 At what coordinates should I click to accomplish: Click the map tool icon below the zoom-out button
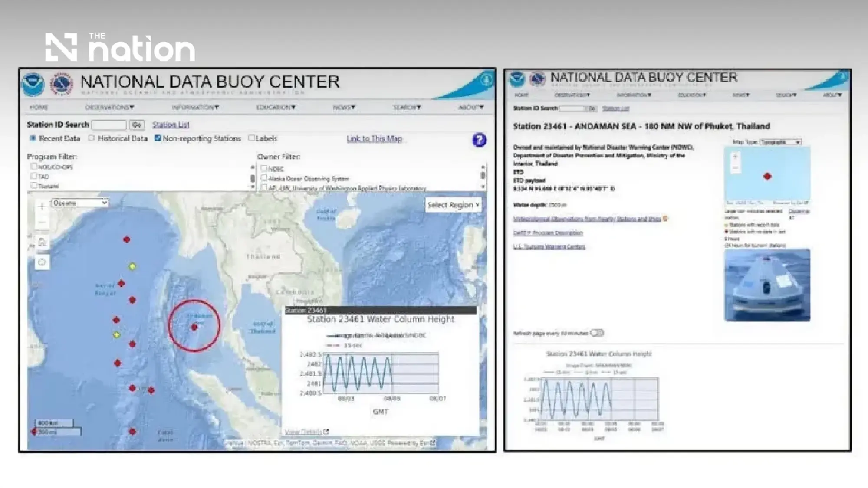(42, 242)
